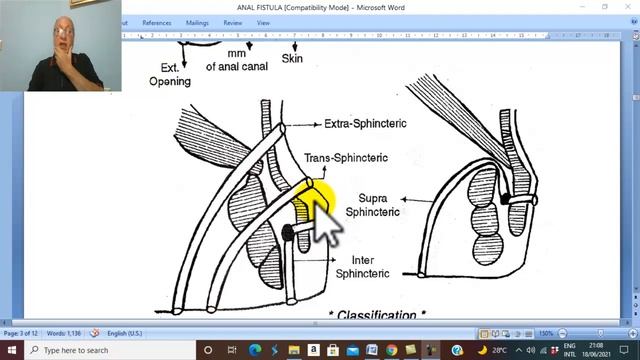This screenshot has width=640, height=360.
Task: Click the ENG INTL language indicator
Action: click(569, 350)
